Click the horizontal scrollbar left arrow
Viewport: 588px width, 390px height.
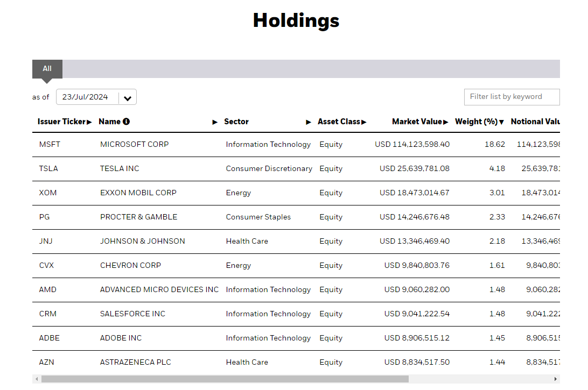(x=37, y=379)
